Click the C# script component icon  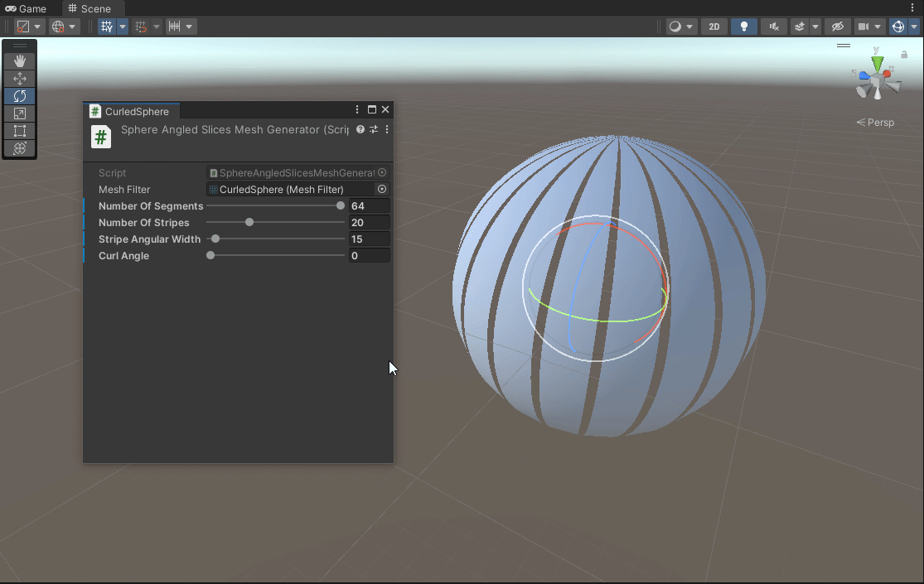coord(101,137)
